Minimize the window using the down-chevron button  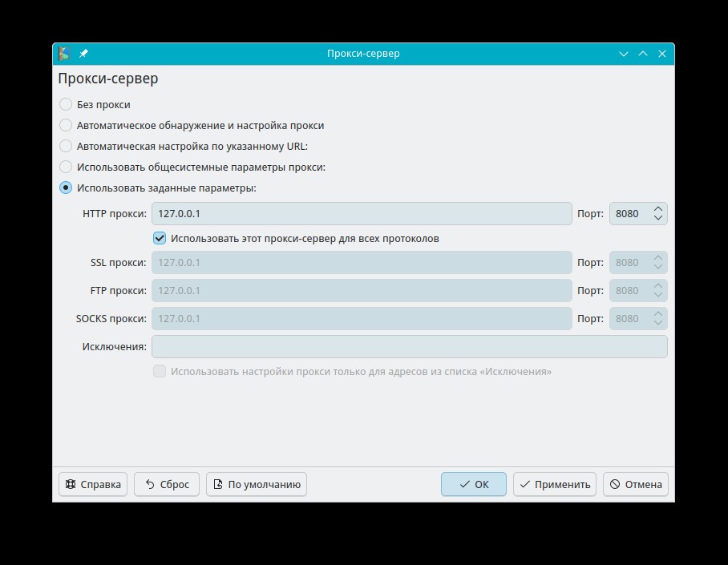click(624, 54)
